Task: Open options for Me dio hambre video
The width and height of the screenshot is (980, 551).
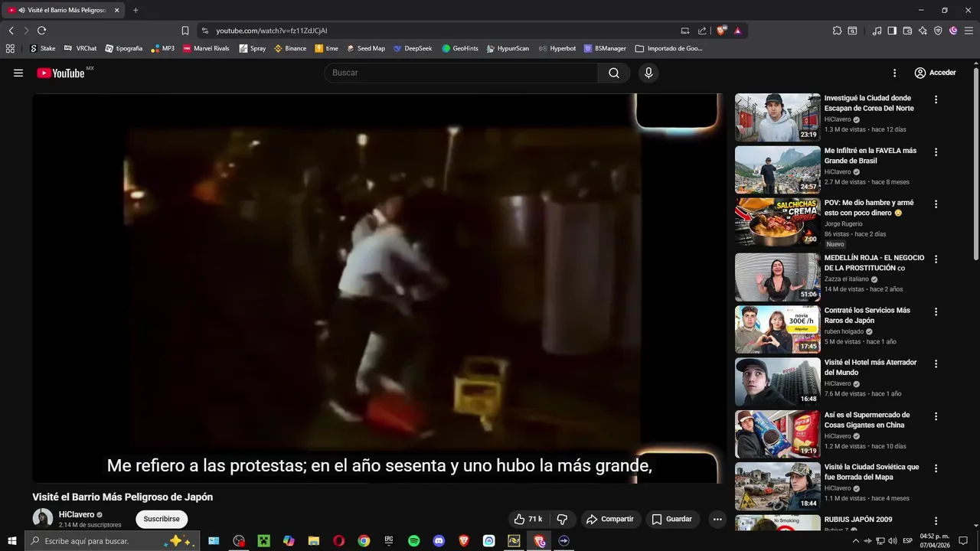Action: 936,204
